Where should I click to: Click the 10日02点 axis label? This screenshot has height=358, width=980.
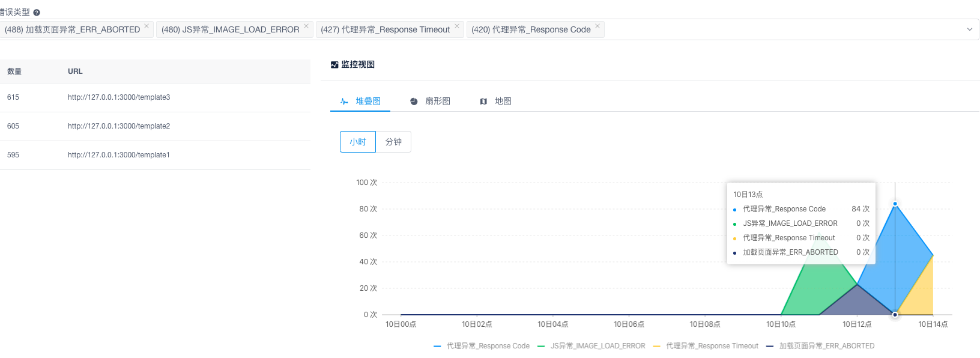pyautogui.click(x=477, y=324)
